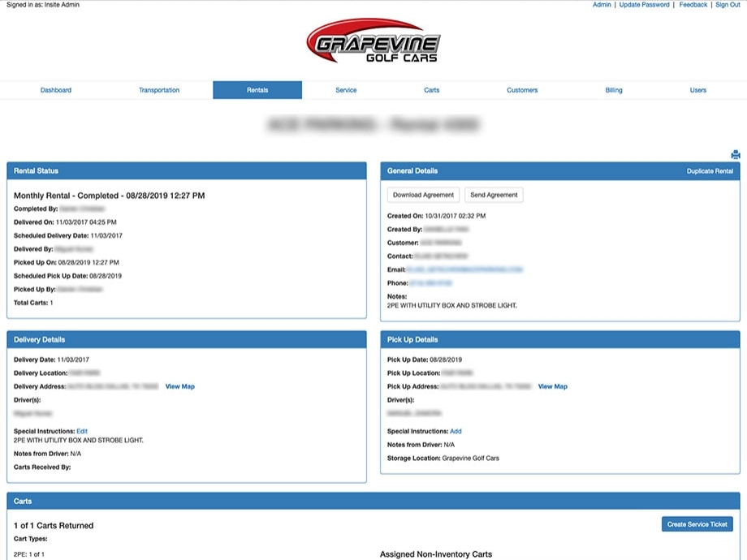The image size is (747, 560).
Task: Switch to the Transportation tab
Action: (x=159, y=90)
